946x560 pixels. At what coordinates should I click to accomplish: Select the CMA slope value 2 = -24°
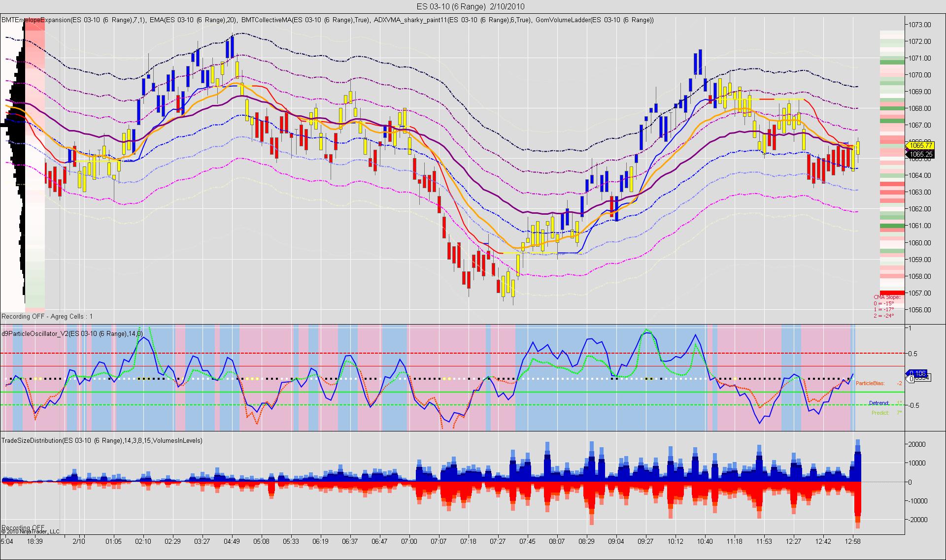coord(884,316)
